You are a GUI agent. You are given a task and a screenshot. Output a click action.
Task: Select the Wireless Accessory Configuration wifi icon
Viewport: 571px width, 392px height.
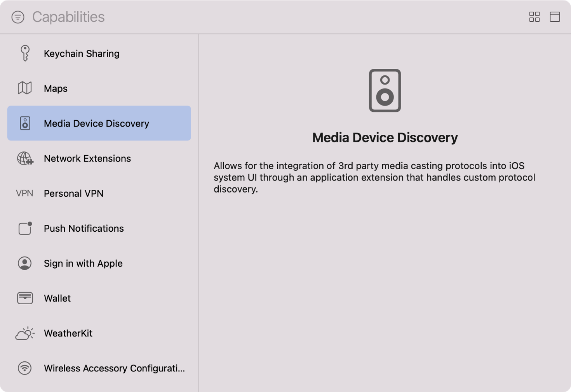[x=24, y=368]
